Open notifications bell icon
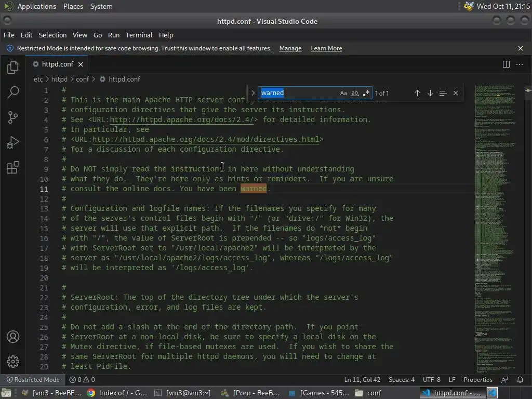 pyautogui.click(x=520, y=380)
